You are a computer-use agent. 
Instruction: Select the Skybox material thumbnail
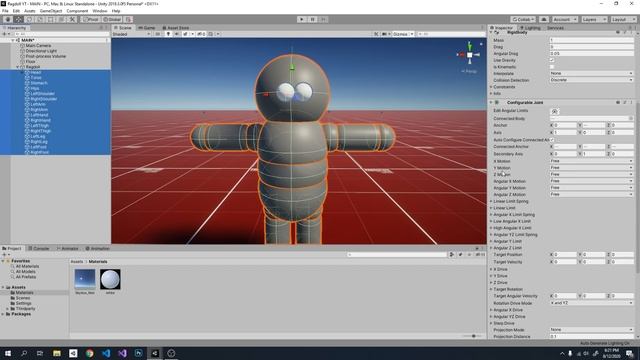(x=85, y=280)
